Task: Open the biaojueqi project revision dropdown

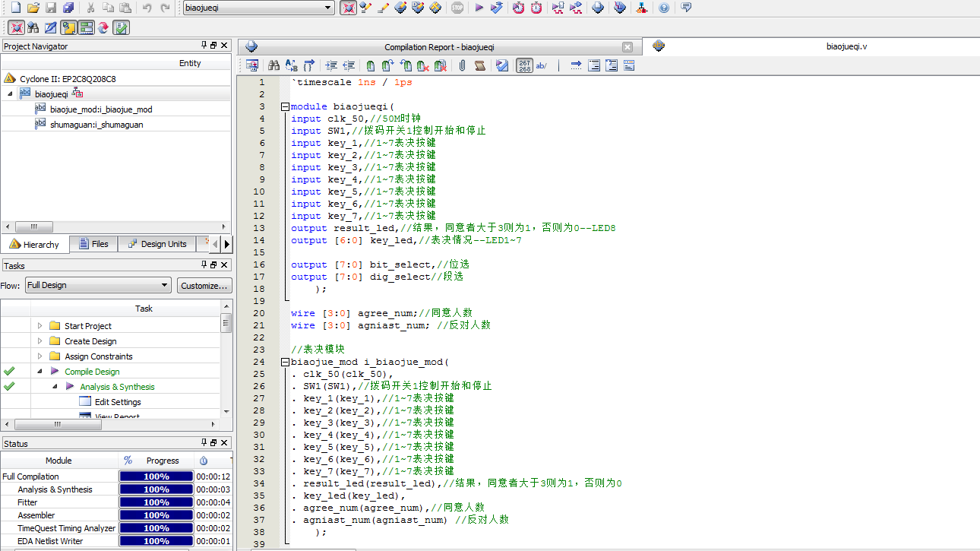Action: 328,8
